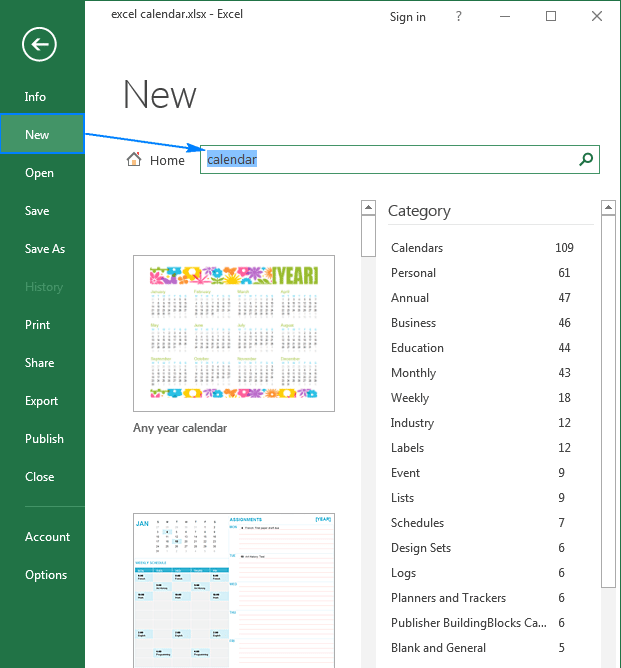Screen dimensions: 621x668
Task: Open the Print page
Action: [37, 325]
